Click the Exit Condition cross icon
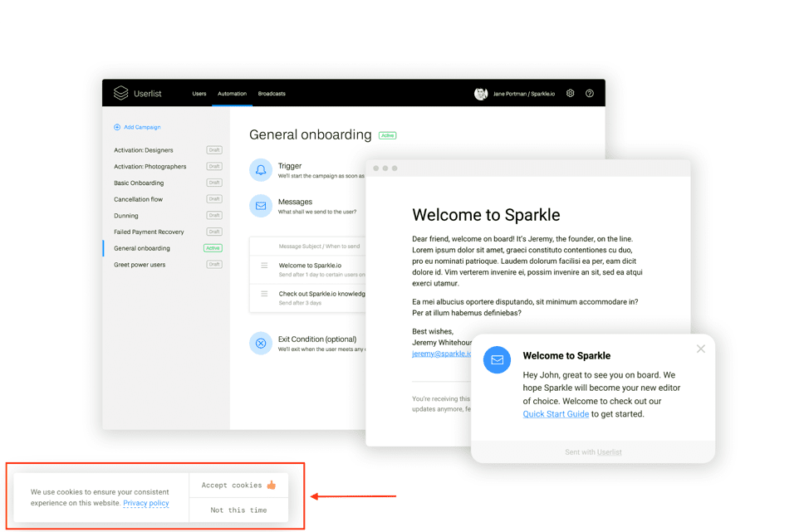This screenshot has width=809, height=532. click(x=261, y=344)
